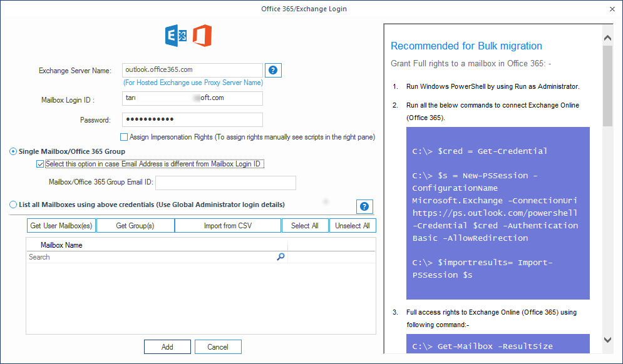
Task: Open help icon above Unselect All button
Action: click(364, 206)
